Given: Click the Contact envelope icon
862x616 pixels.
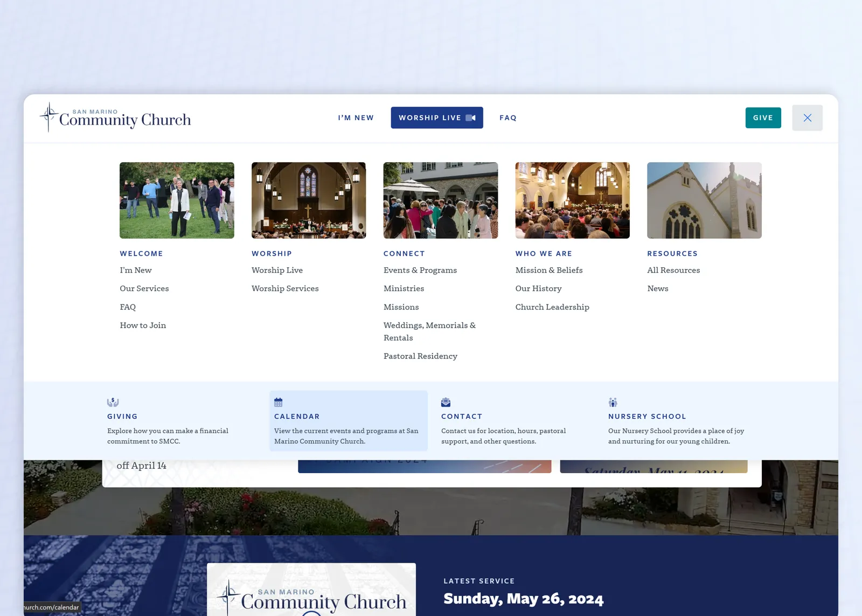Looking at the screenshot, I should 446,402.
